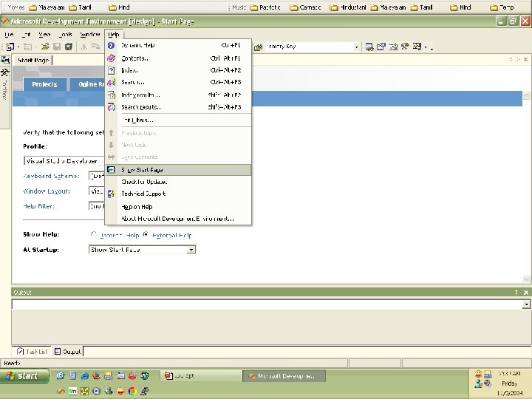Screen dimensions: 532x399
Task: Click the Index results icon in Help menu
Action: click(x=111, y=95)
